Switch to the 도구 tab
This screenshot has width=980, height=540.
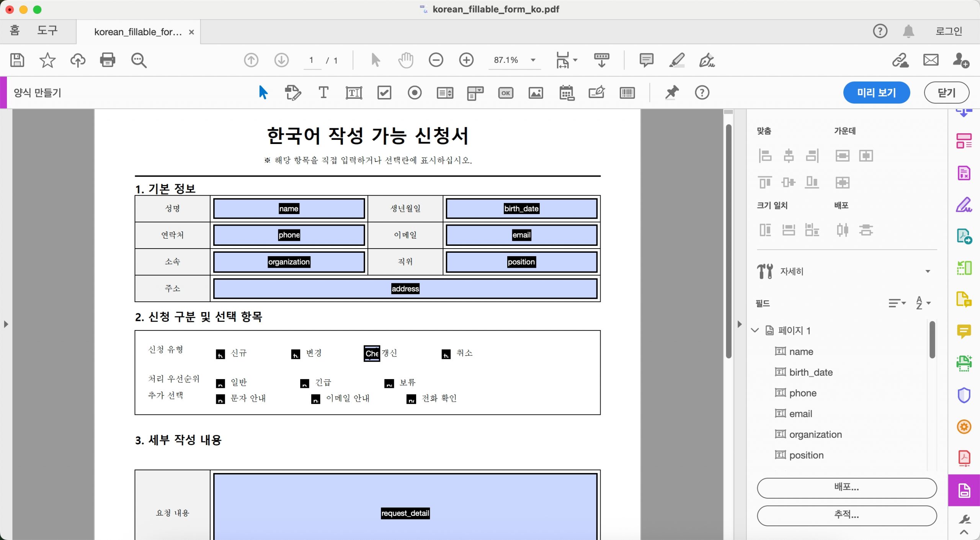[47, 30]
